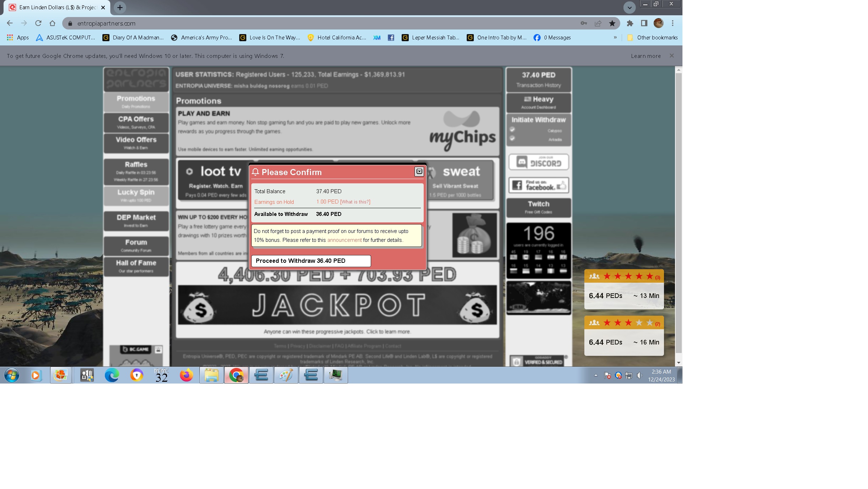Open the Hall of Fame menu item
868x489 pixels.
pyautogui.click(x=136, y=266)
